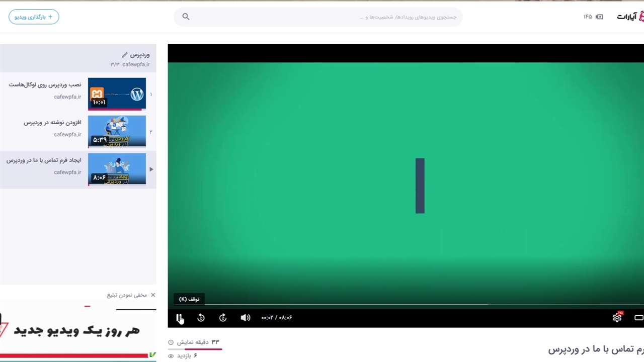This screenshot has width=644, height=362.
Task: Click the بارگذاری ویدیو upload button
Action: [x=34, y=17]
